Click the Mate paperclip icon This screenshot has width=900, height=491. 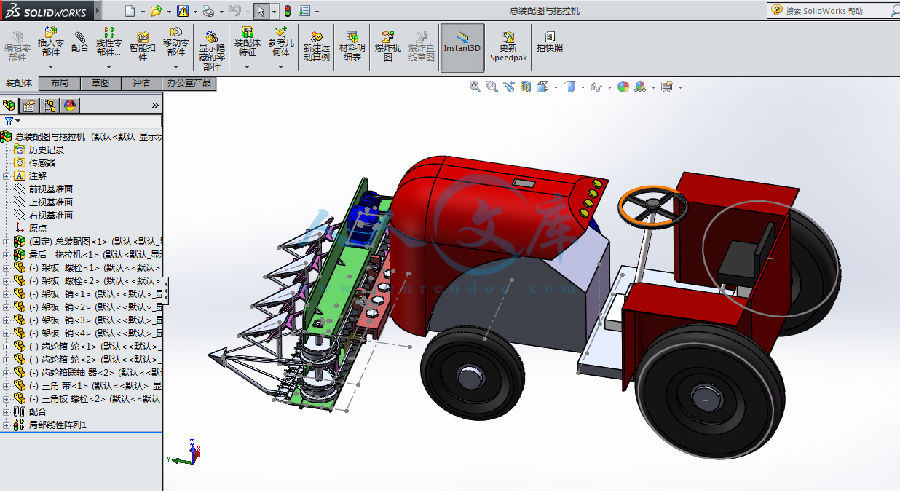pyautogui.click(x=80, y=38)
